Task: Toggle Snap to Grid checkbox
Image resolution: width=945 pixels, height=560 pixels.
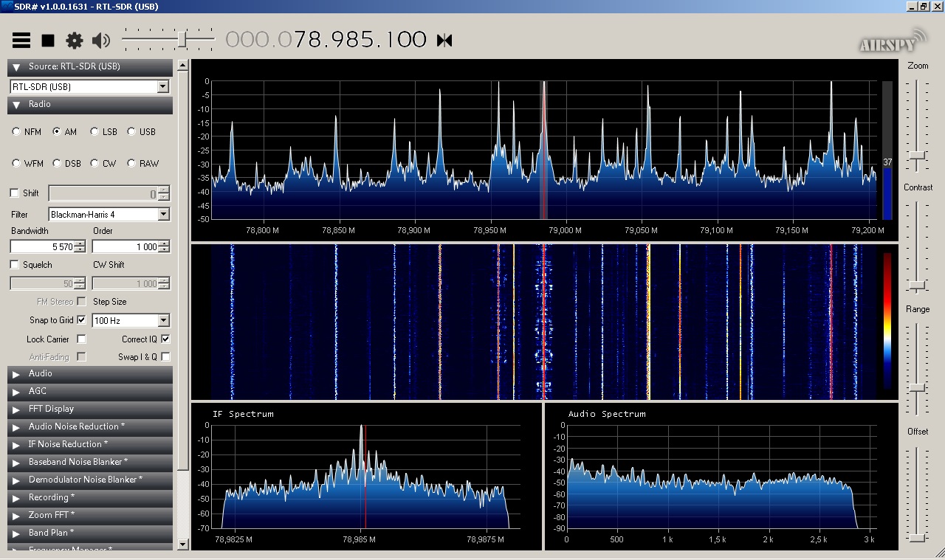Action: (81, 320)
